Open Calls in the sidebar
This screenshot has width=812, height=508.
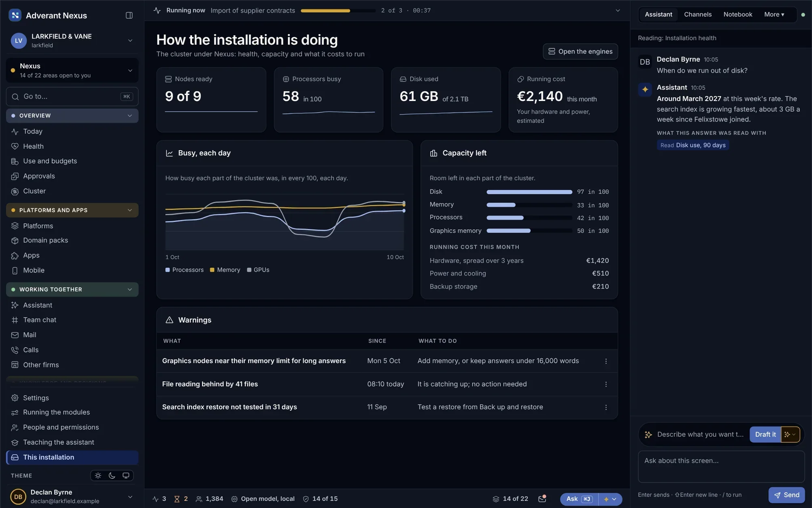[72, 350]
